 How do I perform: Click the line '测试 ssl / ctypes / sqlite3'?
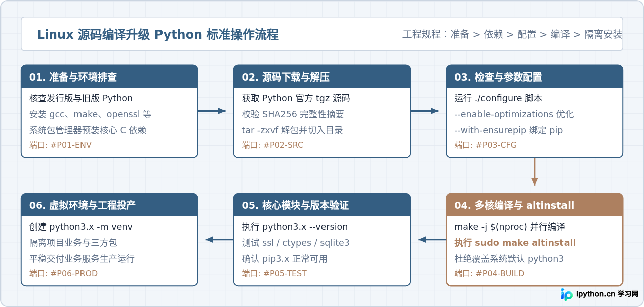296,243
